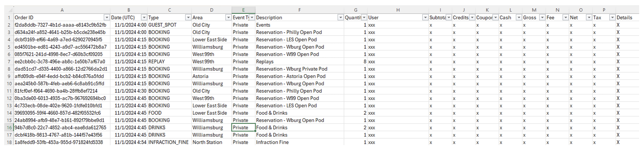Select the "Reservation - Wburg Private Pod" cell
Viewport: 644px width, 151px height.
(x=292, y=69)
